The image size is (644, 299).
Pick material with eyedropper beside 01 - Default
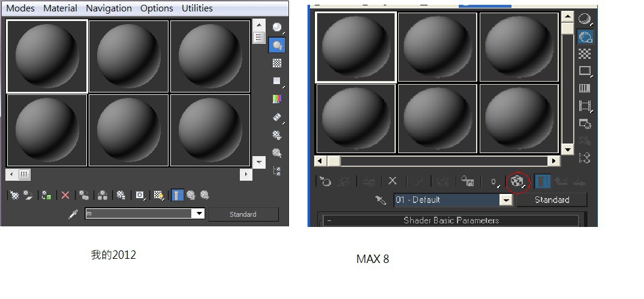click(x=381, y=200)
